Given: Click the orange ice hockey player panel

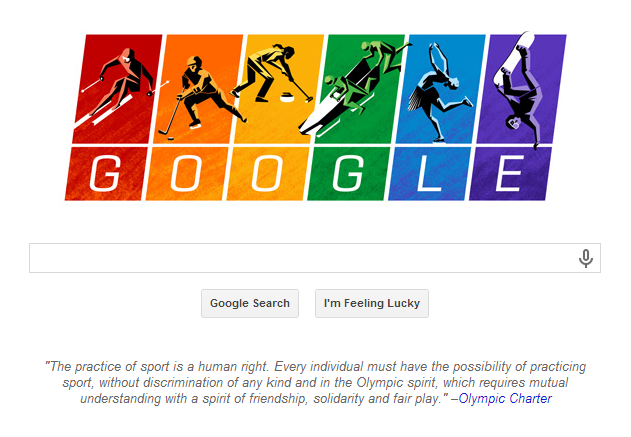Looking at the screenshot, I should 198,89.
